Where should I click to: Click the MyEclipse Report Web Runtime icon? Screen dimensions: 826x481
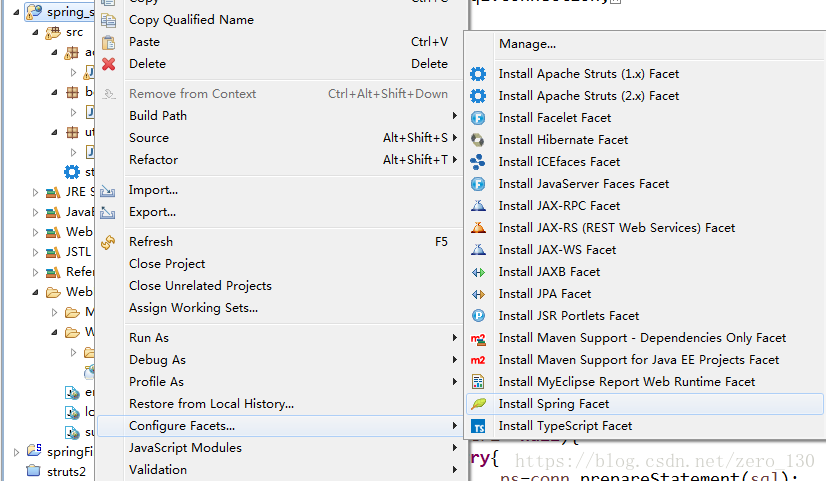[478, 382]
